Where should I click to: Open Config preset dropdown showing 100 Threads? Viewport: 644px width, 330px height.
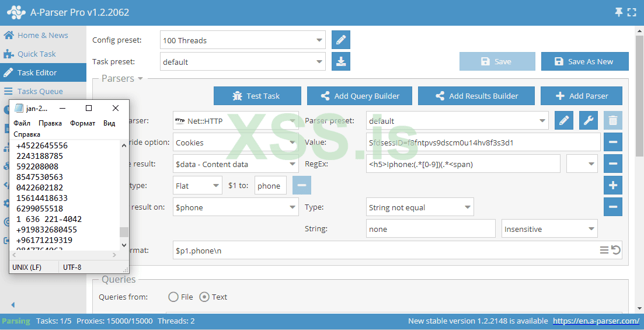pyautogui.click(x=243, y=40)
